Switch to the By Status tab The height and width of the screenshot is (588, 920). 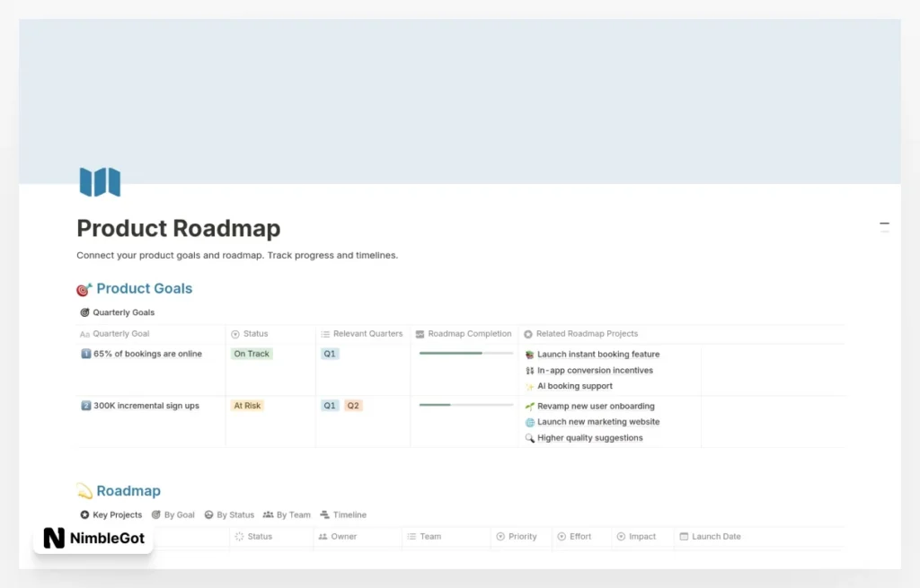click(229, 515)
